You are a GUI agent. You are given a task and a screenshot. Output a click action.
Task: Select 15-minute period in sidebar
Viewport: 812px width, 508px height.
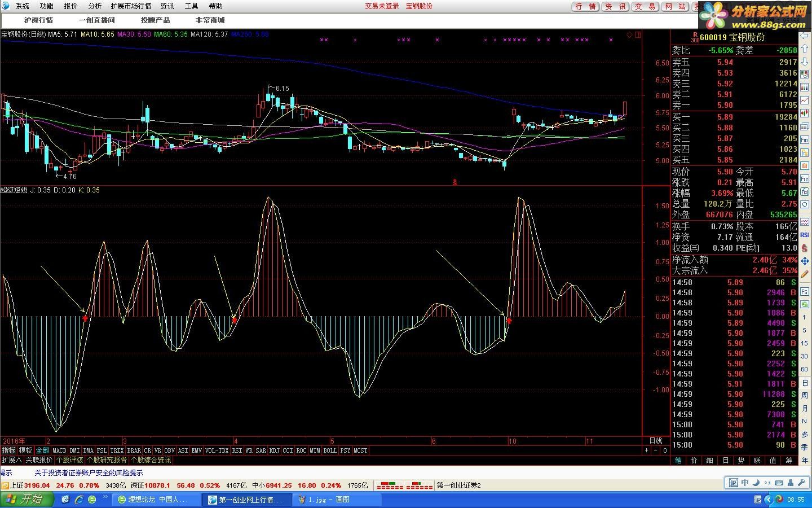(805, 343)
